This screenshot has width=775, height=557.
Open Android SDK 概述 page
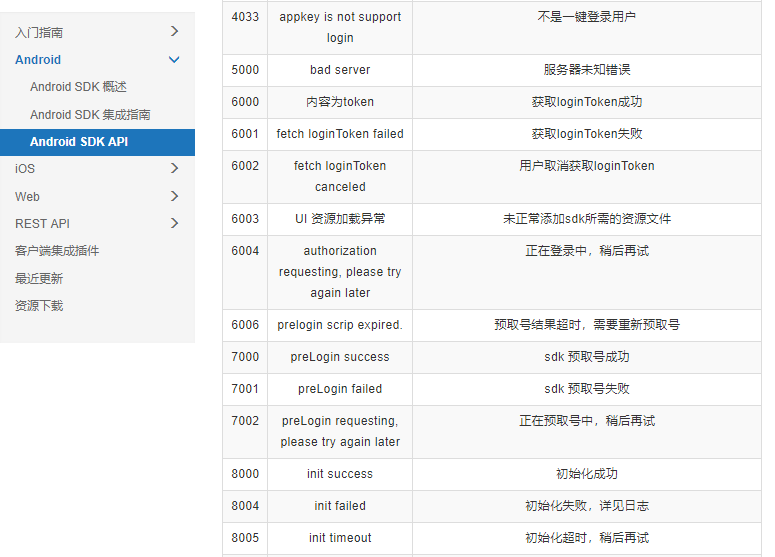click(78, 87)
